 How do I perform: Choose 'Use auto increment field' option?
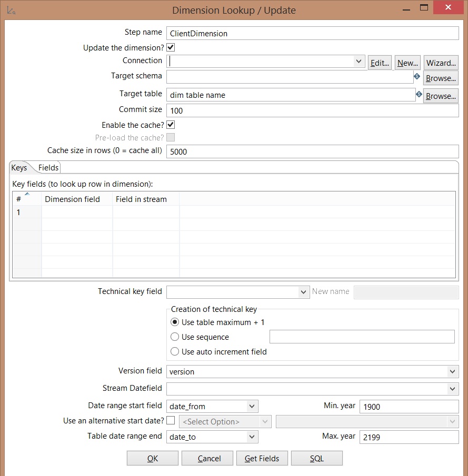[x=175, y=351]
